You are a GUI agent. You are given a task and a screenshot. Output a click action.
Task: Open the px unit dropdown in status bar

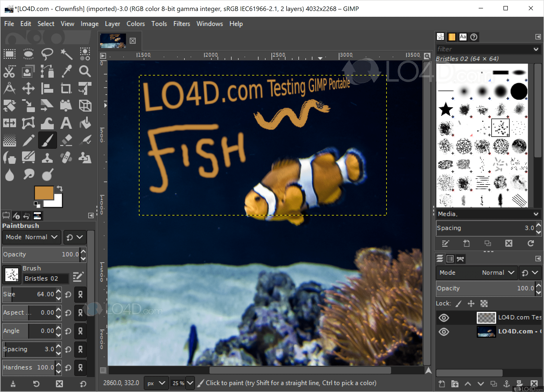coord(156,383)
